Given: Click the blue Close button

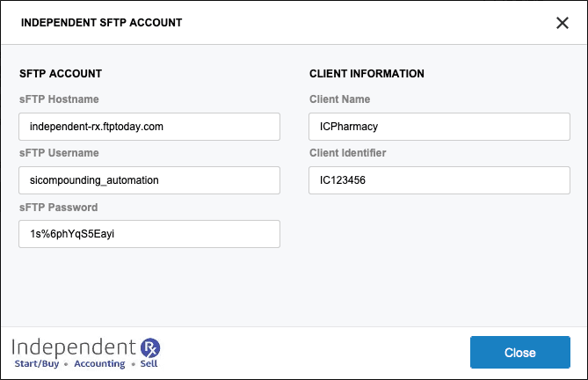Looking at the screenshot, I should 519,353.
